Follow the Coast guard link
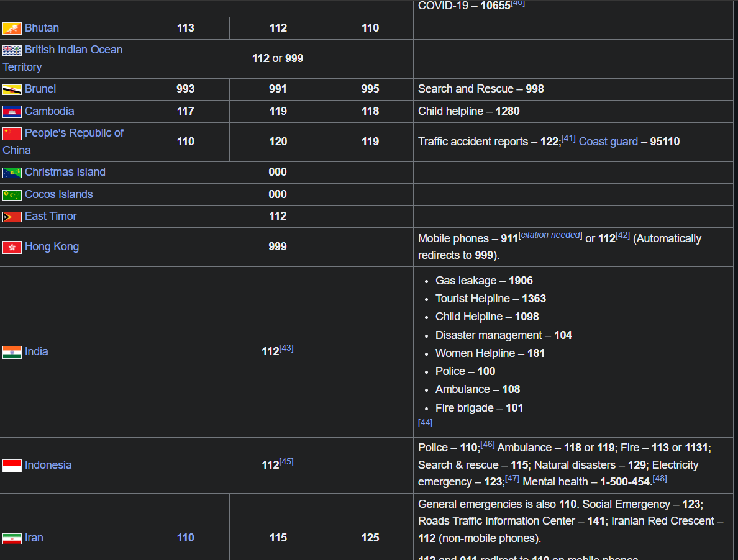 (x=608, y=142)
